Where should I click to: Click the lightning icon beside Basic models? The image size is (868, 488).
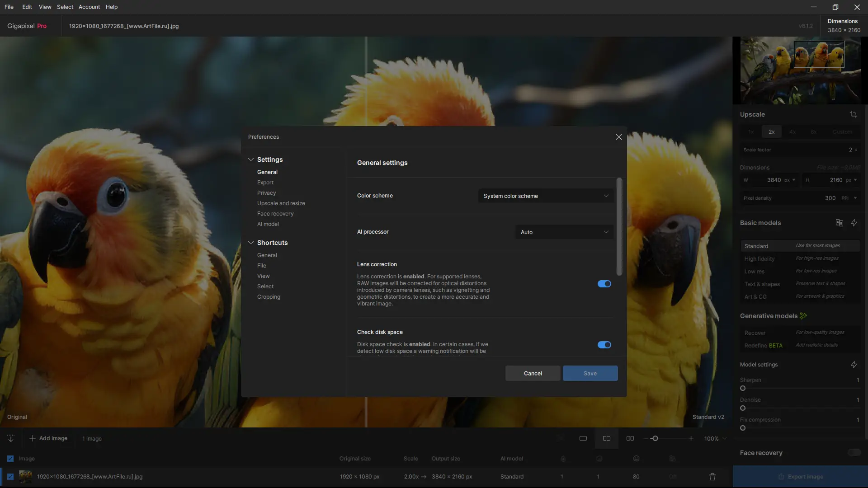coord(854,223)
